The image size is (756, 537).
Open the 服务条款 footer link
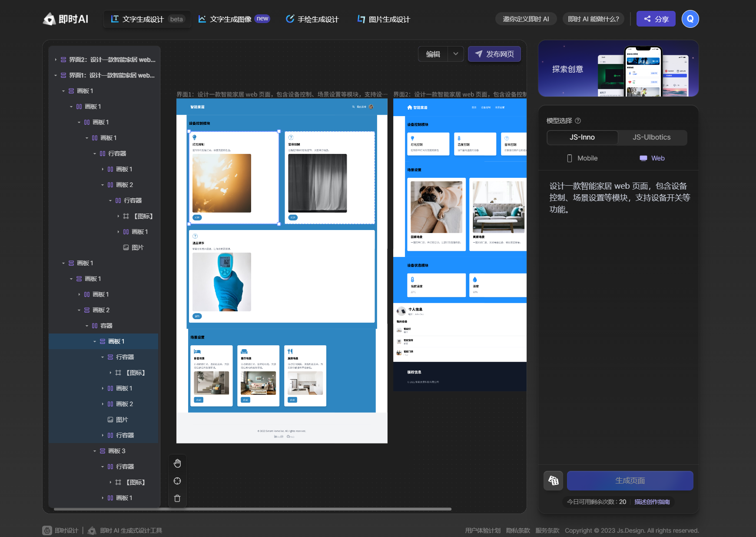pyautogui.click(x=547, y=530)
